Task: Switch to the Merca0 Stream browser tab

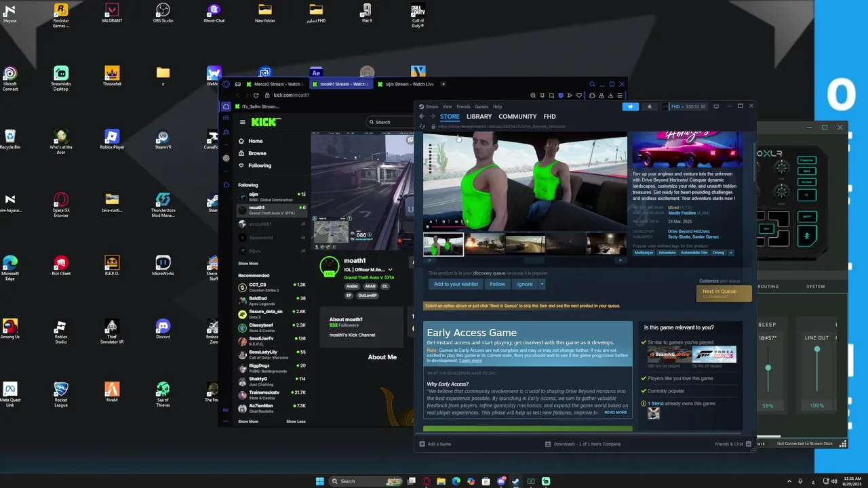Action: [274, 84]
